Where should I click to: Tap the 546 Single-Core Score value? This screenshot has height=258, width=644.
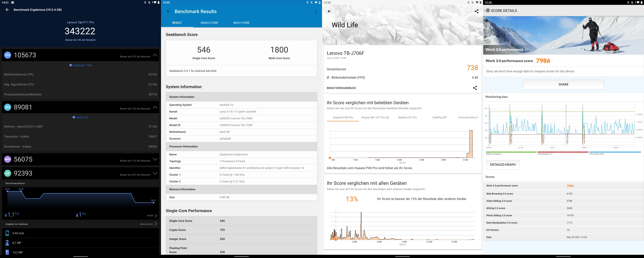[x=204, y=50]
